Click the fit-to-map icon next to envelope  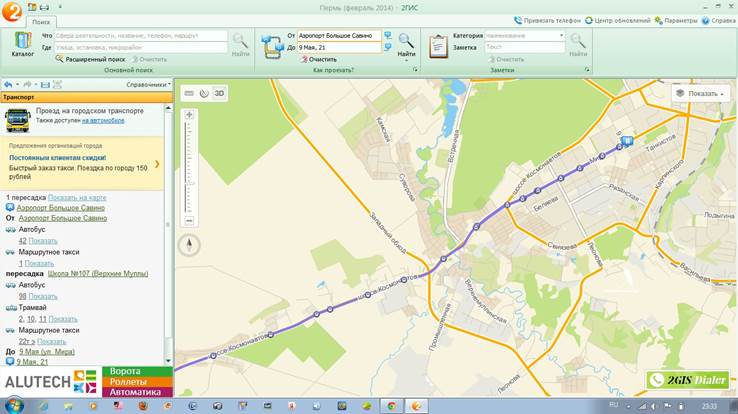coord(57,85)
